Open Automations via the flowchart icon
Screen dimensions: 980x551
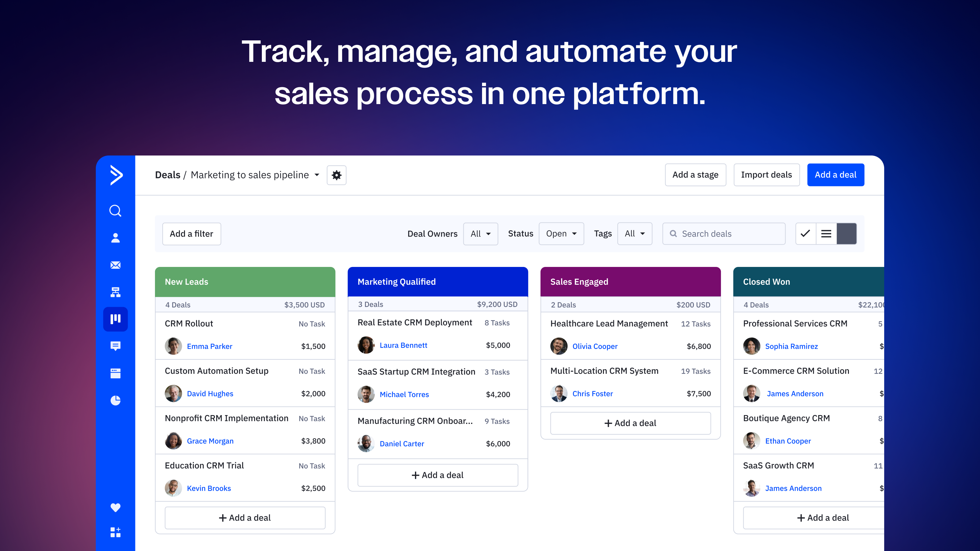click(x=115, y=292)
